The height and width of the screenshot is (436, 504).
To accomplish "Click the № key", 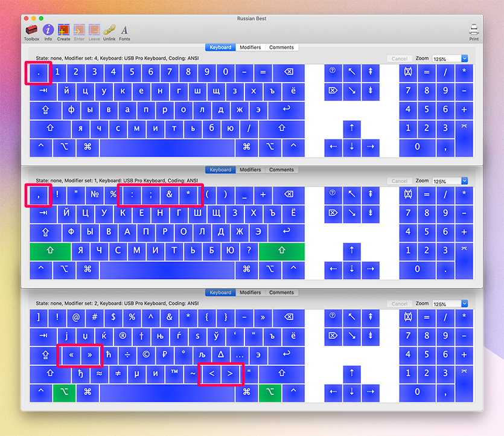I will (x=95, y=195).
